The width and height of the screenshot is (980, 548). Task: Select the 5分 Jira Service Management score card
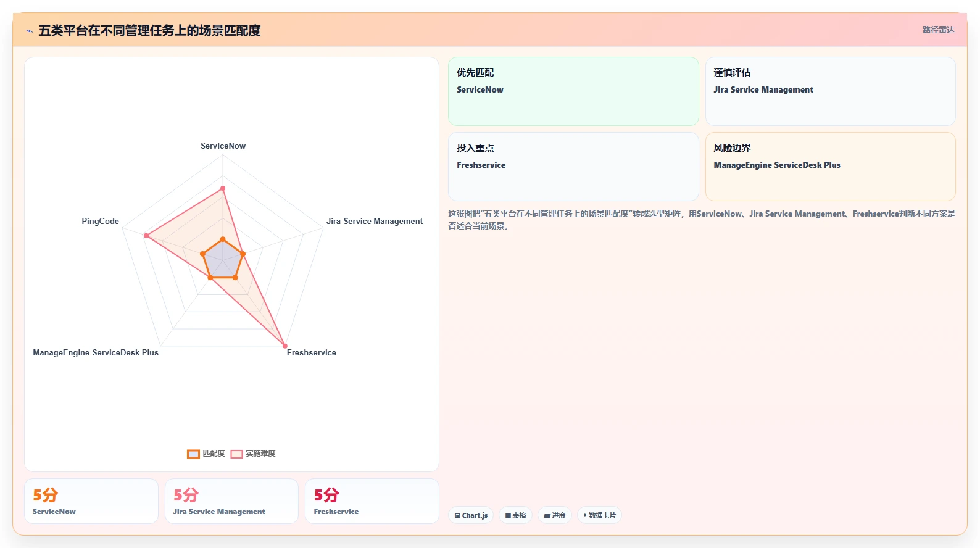click(x=231, y=501)
